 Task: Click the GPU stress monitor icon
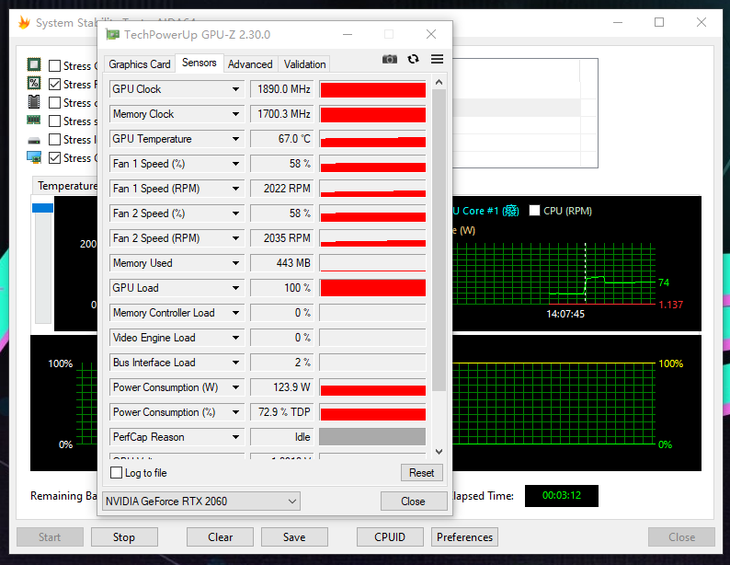pyautogui.click(x=34, y=158)
